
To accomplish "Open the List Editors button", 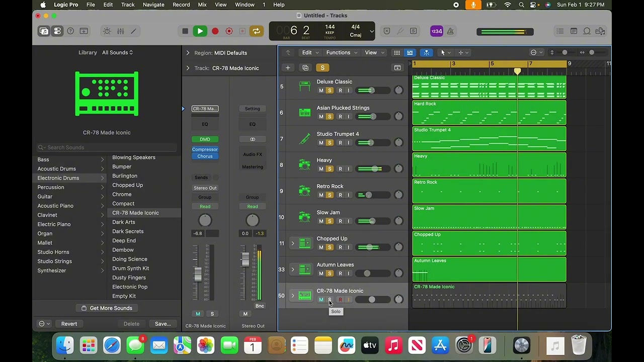I will click(x=560, y=31).
